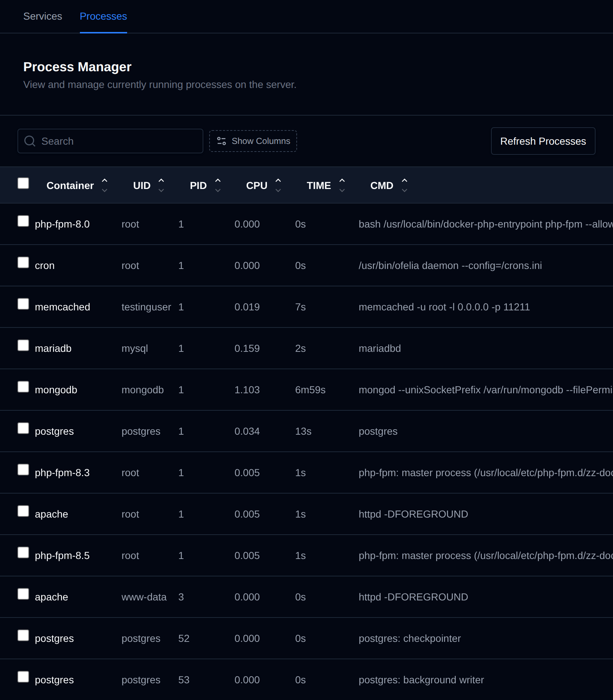This screenshot has width=613, height=700.
Task: Click the mysql UID cell
Action: pos(135,349)
